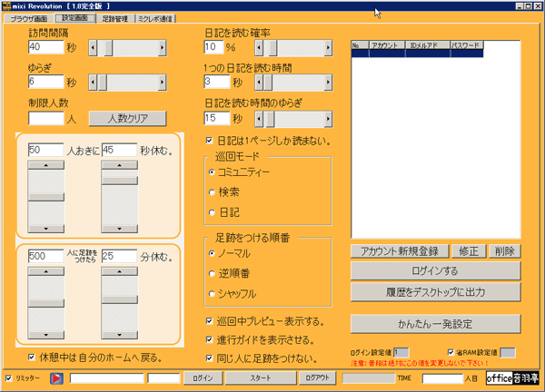
Task: Click the 制限人数 input field
Action: tap(46, 118)
